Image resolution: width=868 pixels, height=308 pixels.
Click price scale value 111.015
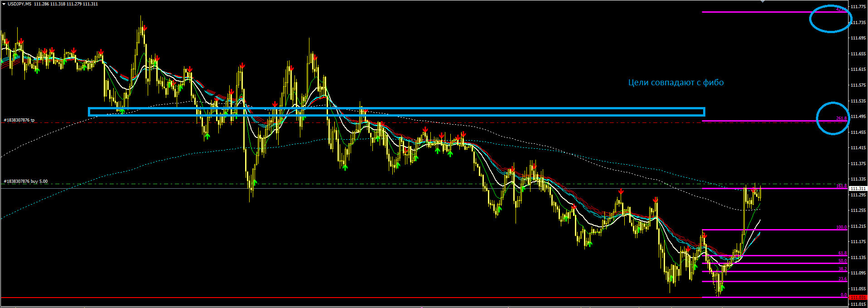click(x=858, y=305)
